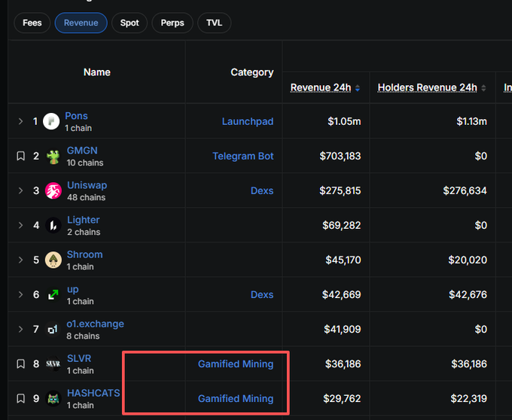512x420 pixels.
Task: Select the $22,319 holders revenue cell
Action: coord(468,398)
